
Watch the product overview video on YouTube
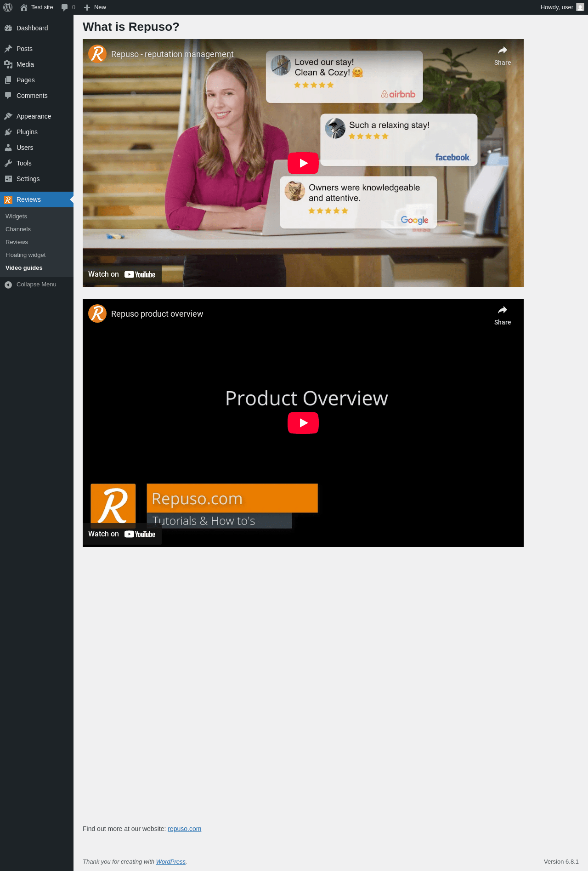pos(122,534)
